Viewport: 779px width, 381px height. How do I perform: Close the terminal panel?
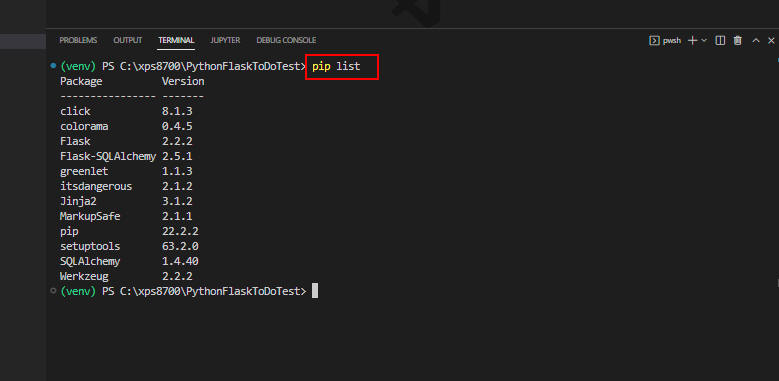pyautogui.click(x=771, y=41)
